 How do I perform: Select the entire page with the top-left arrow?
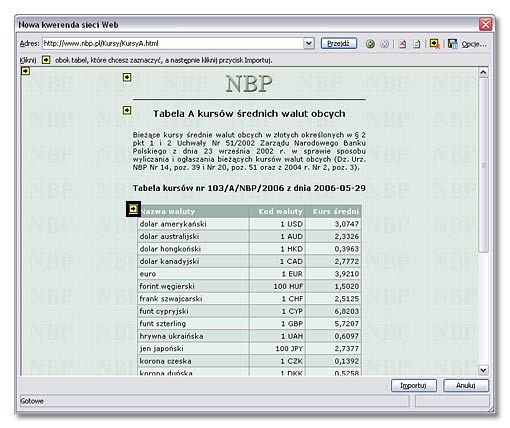tap(25, 71)
